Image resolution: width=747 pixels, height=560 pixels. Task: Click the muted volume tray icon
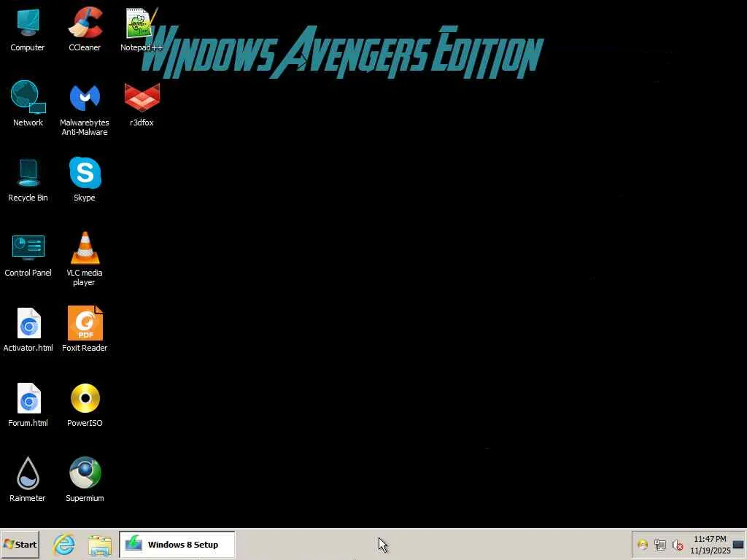(678, 545)
